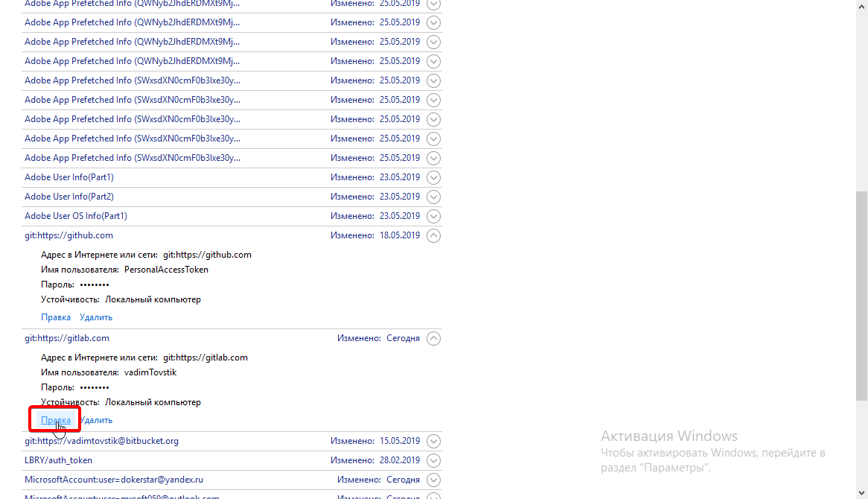868x499 pixels.
Task: Expand the LBRY/auth_token entry chevron
Action: click(x=433, y=460)
